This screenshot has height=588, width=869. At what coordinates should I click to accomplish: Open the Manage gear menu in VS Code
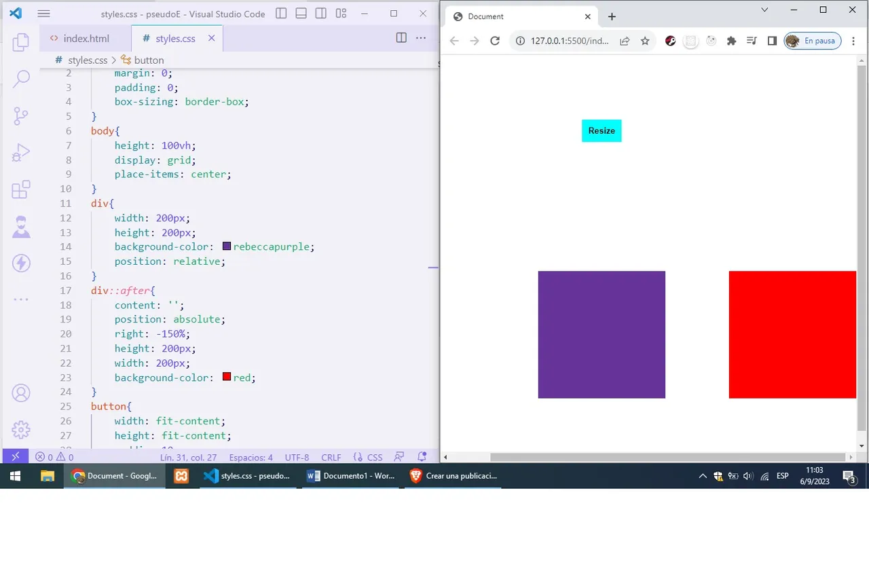21,429
